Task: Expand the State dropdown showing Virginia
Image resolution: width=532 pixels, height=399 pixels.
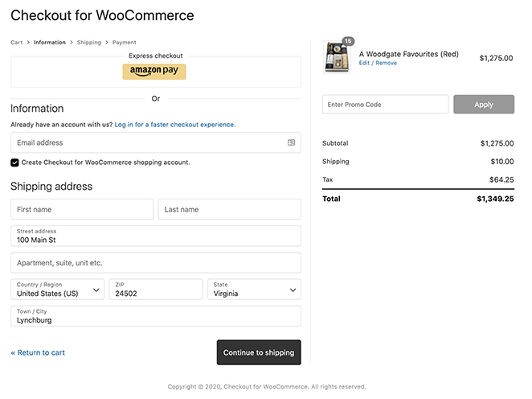Action: pos(253,290)
